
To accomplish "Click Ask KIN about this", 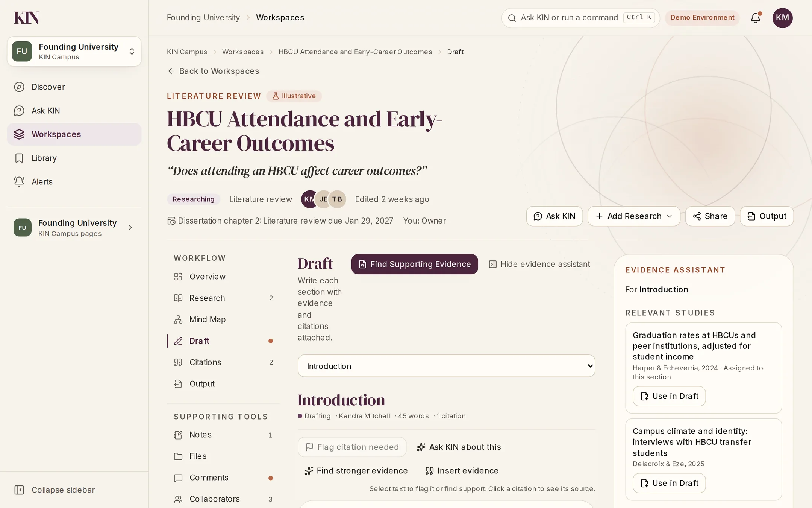I will (x=459, y=447).
